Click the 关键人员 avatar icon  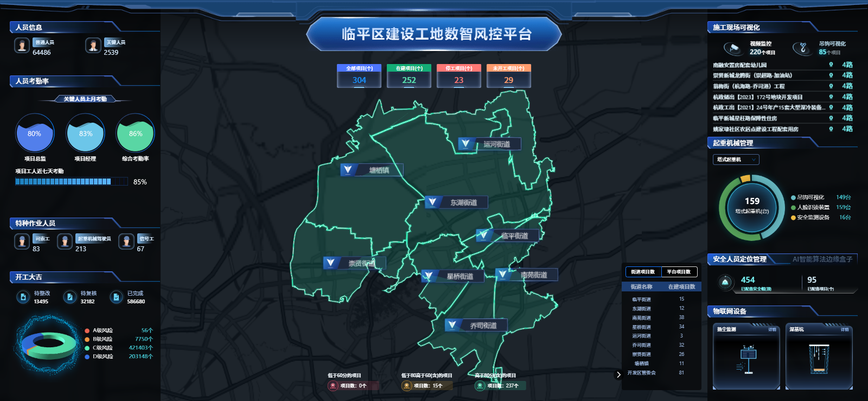tap(93, 46)
